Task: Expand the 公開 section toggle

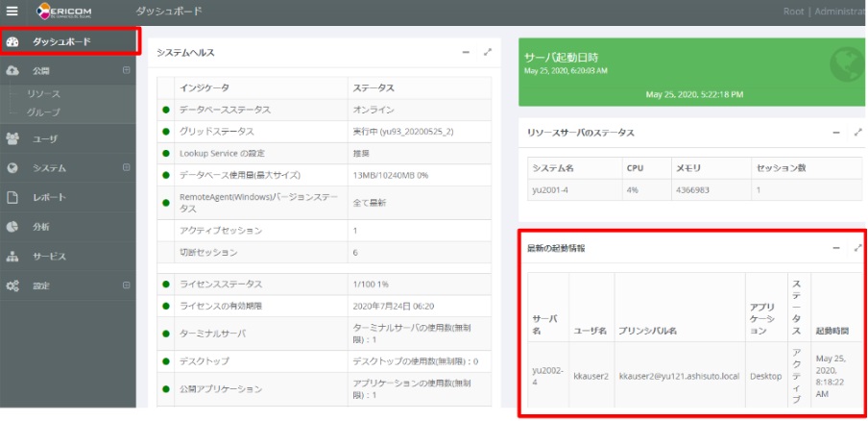Action: tap(126, 71)
